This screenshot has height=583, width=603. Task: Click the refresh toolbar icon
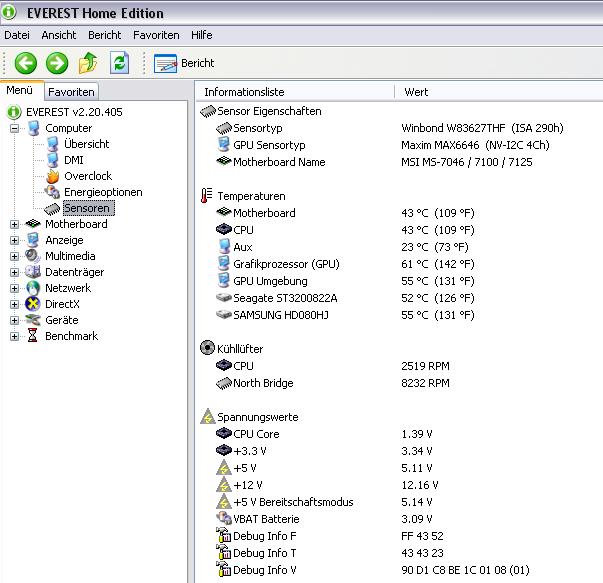(x=119, y=63)
